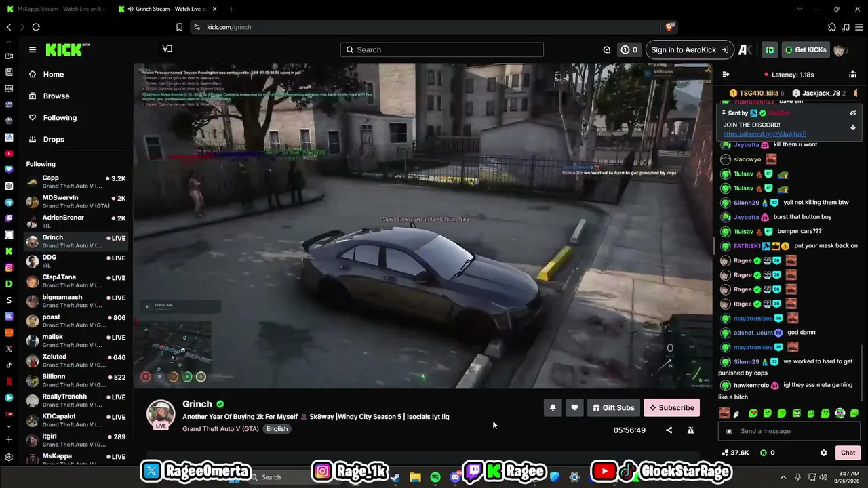Open the green treasure chest drops icon
The height and width of the screenshot is (488, 868).
pyautogui.click(x=770, y=49)
